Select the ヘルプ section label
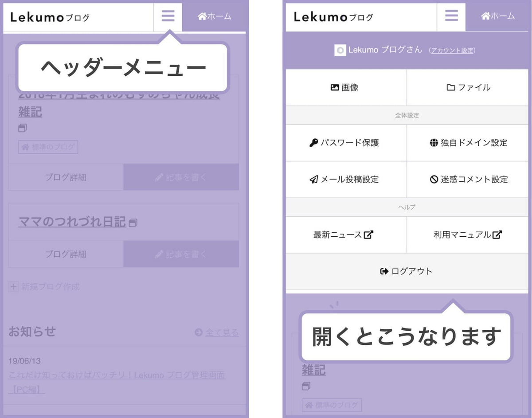 [407, 207]
